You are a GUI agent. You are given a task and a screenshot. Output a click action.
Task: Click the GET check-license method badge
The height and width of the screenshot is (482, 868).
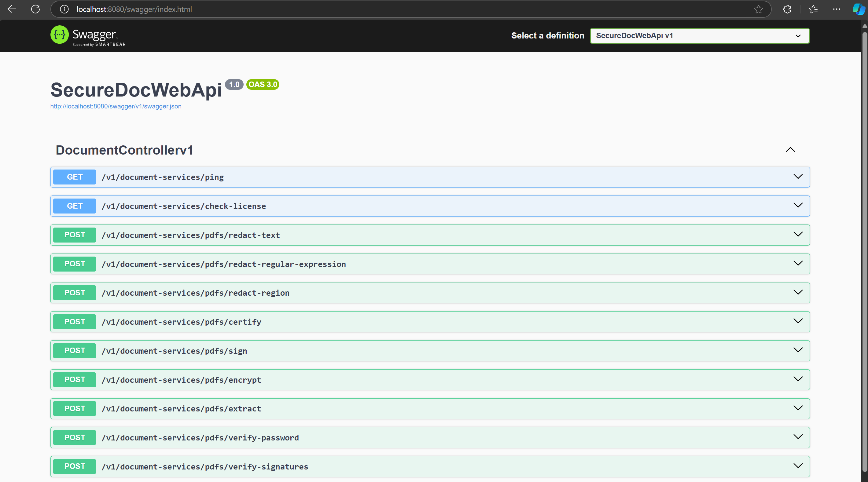(75, 206)
